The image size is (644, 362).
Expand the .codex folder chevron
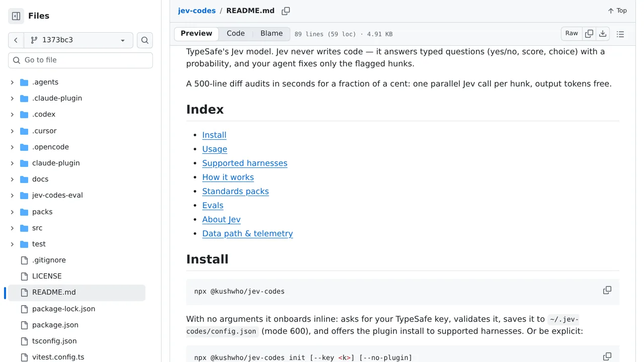click(12, 115)
